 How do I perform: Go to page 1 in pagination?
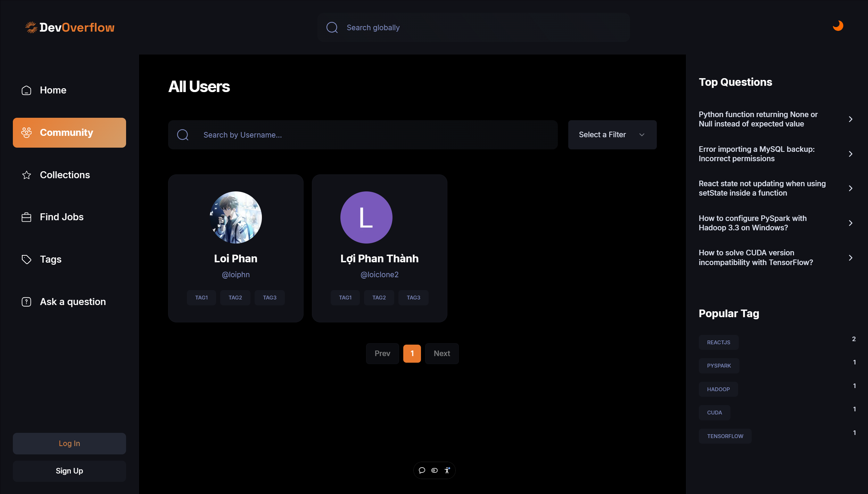coord(412,354)
